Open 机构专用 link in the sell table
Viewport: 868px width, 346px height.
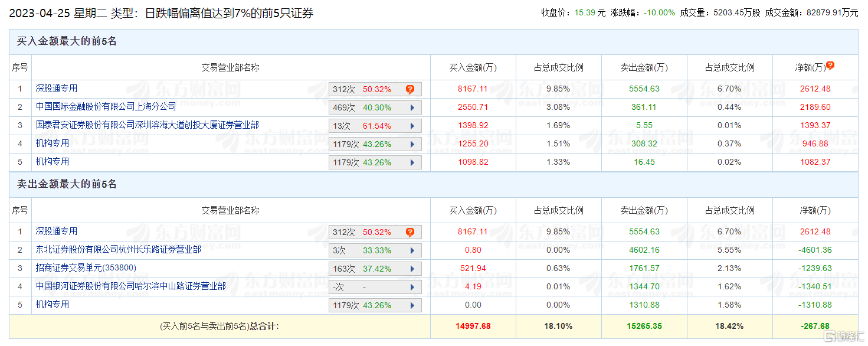(x=52, y=305)
